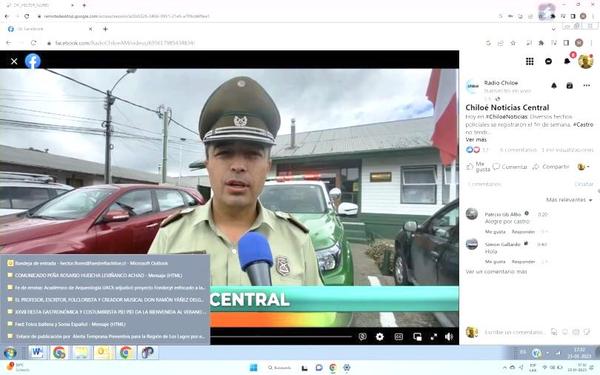
Task: Select the Facebook browser tab
Action: click(x=50, y=29)
